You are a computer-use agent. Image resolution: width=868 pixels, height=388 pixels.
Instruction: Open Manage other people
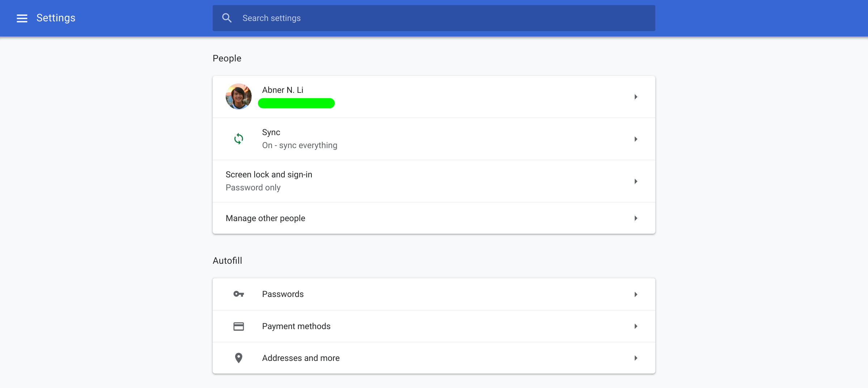pyautogui.click(x=265, y=218)
